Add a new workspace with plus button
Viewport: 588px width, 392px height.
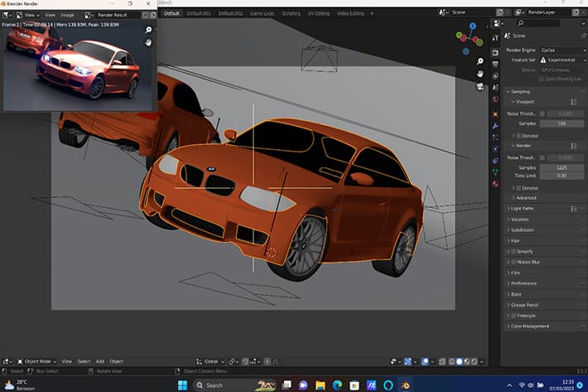coord(372,13)
